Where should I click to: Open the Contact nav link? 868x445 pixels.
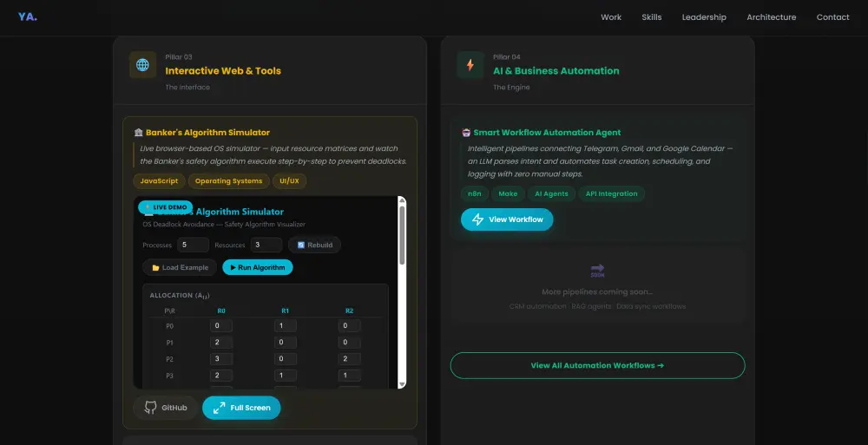832,17
